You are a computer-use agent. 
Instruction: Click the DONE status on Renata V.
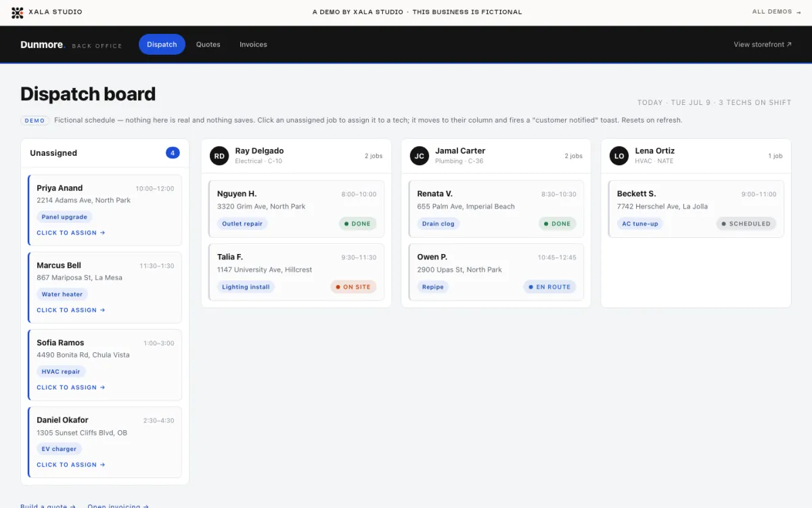click(558, 224)
